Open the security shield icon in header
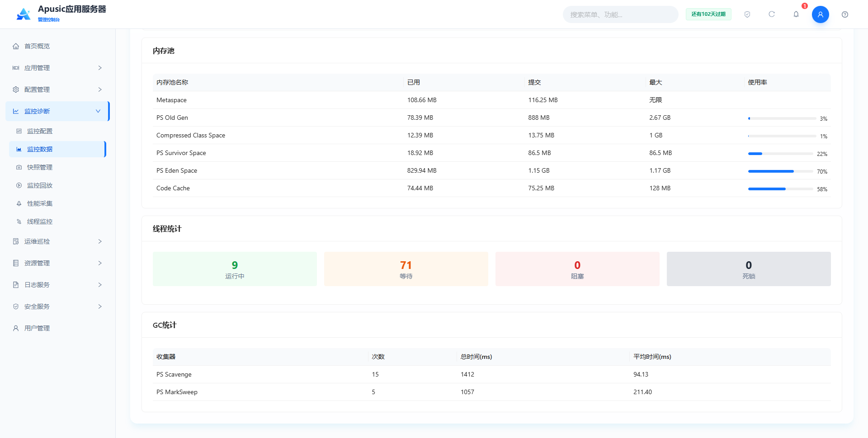Viewport: 868px width, 438px height. (747, 14)
